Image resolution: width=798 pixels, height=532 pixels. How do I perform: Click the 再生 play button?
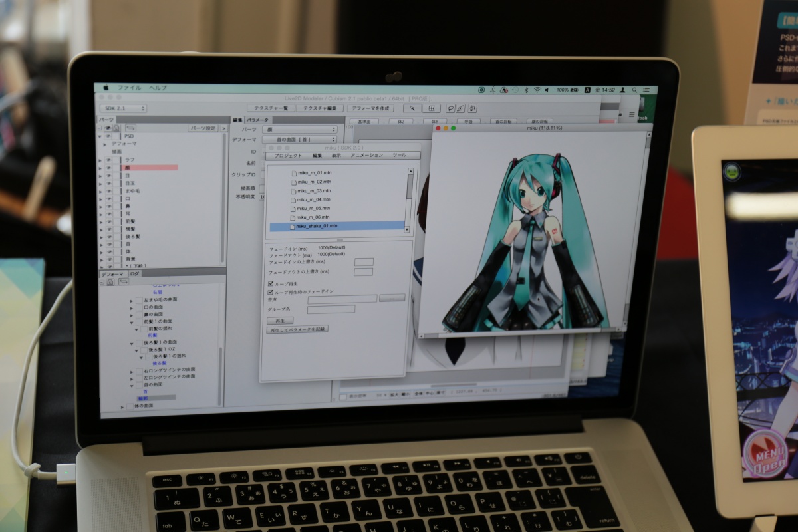(280, 321)
